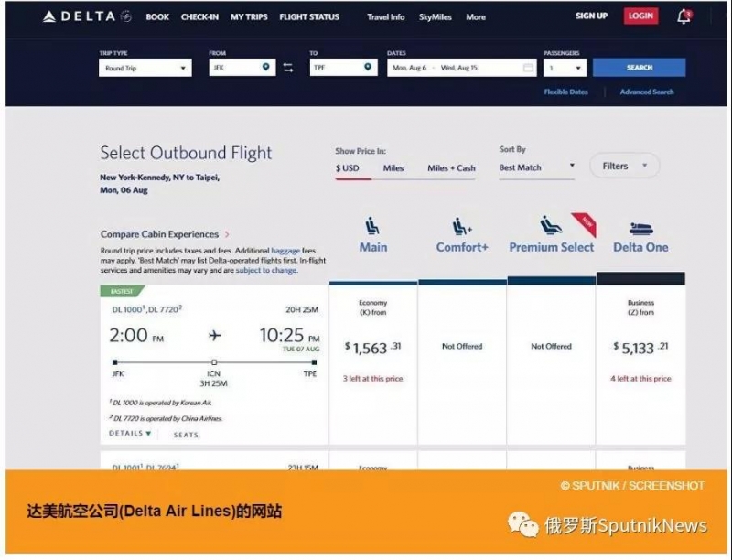Select Delta One Business fare $5,133.21

coord(640,348)
